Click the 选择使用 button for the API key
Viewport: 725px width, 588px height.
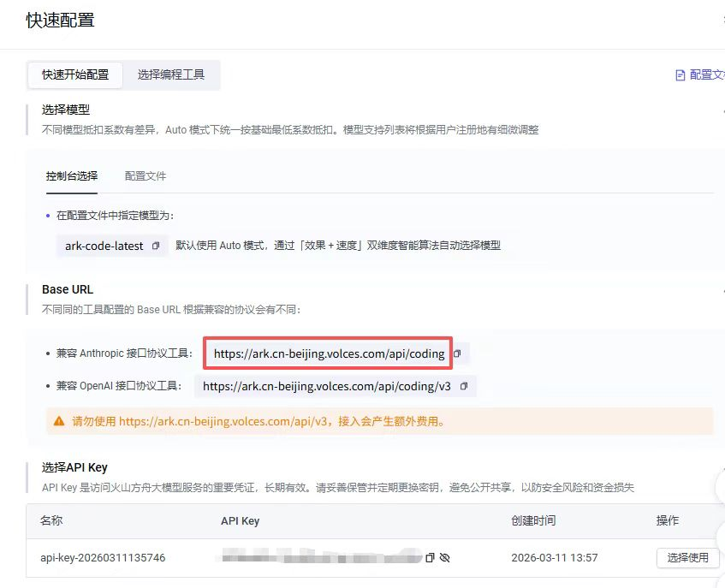687,557
